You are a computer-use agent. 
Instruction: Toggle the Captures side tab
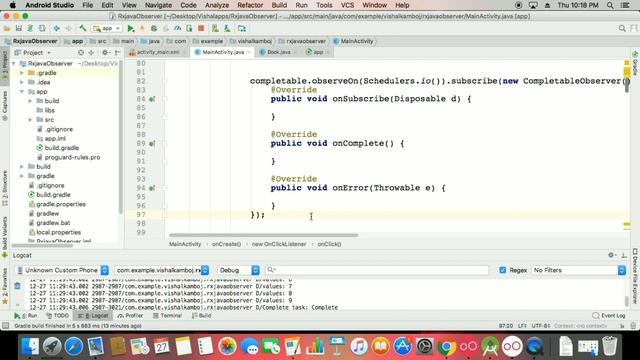pyautogui.click(x=4, y=105)
